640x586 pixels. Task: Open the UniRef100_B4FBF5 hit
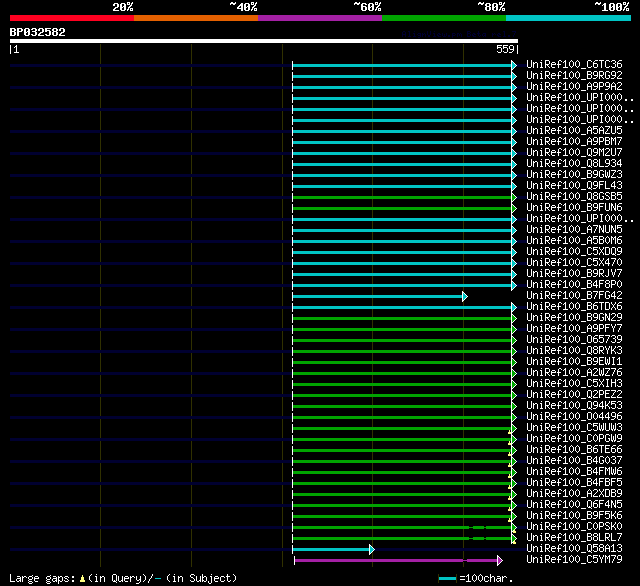click(x=574, y=483)
